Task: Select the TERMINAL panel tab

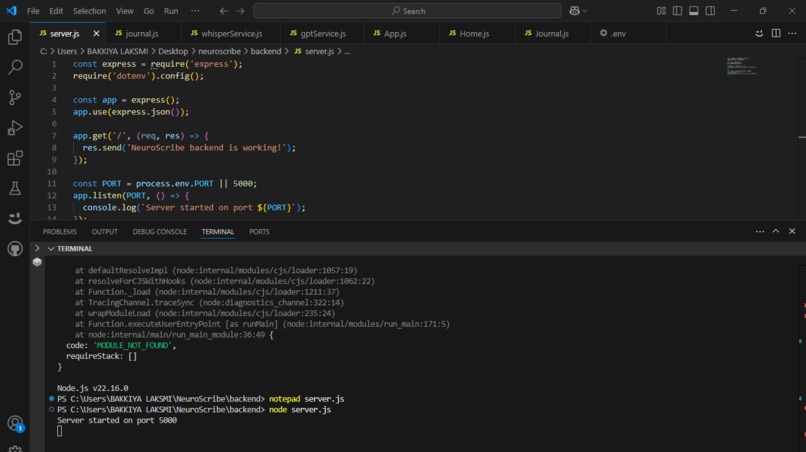Action: 217,232
